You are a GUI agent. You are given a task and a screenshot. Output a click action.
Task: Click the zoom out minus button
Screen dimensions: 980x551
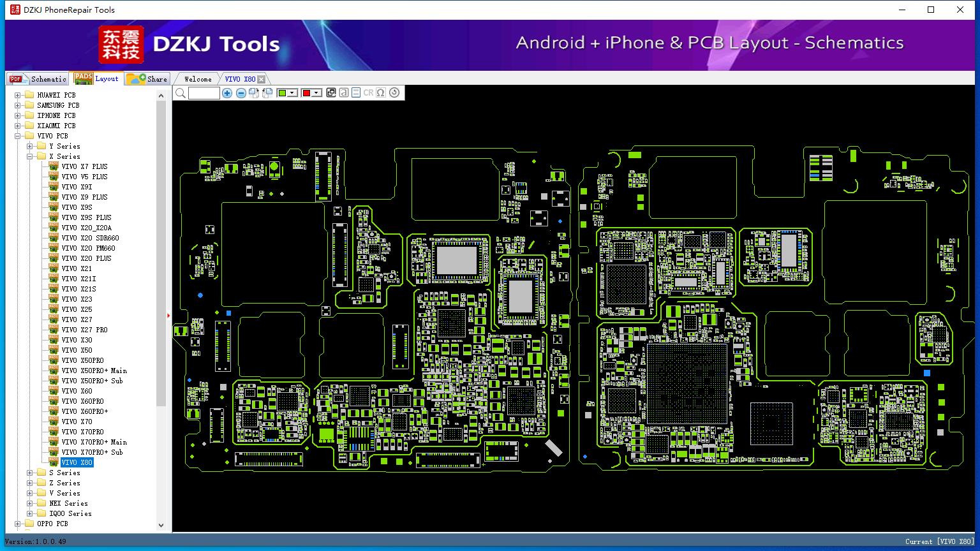coord(241,93)
